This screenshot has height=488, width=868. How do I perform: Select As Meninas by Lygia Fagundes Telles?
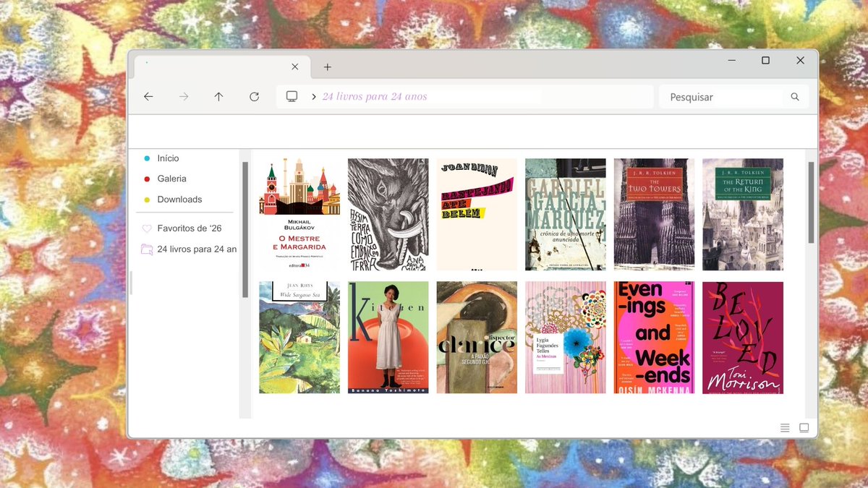point(566,338)
